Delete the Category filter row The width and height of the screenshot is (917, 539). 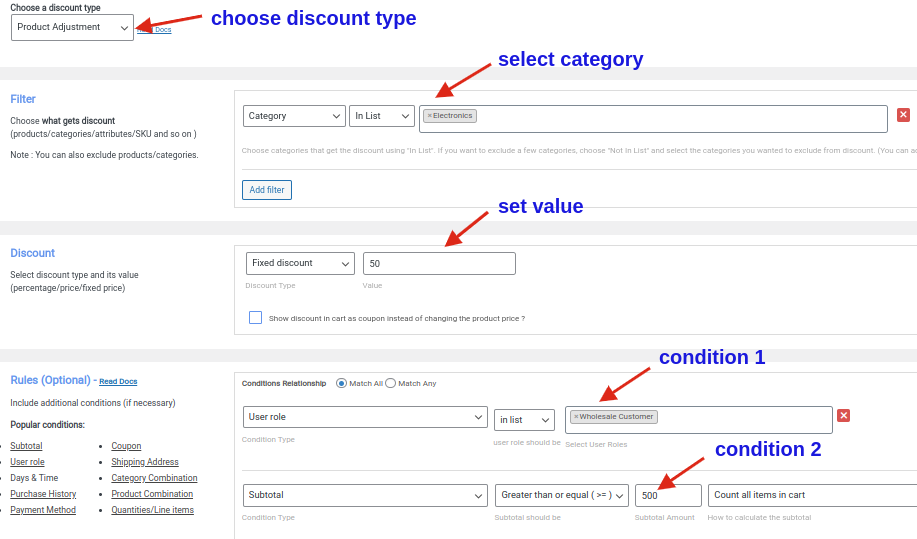[x=903, y=115]
